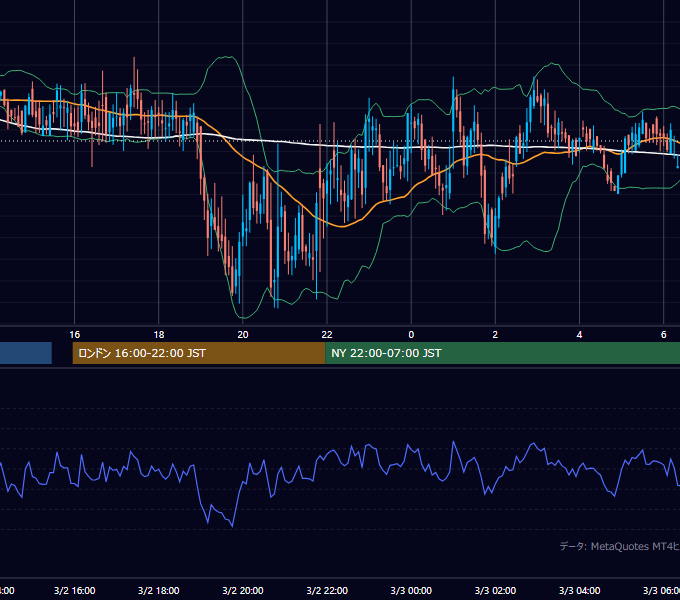Click the '16' hour label on chart axis
The image size is (680, 600).
tap(75, 335)
